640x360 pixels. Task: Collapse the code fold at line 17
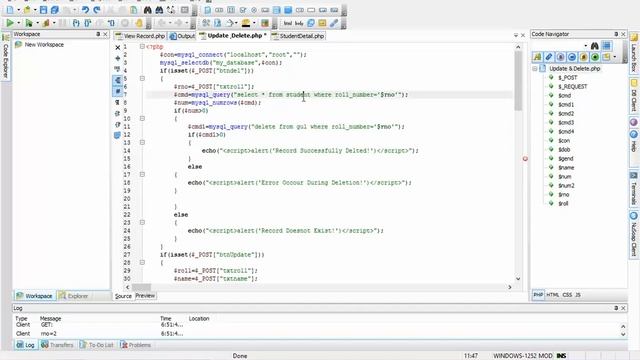coord(142,174)
